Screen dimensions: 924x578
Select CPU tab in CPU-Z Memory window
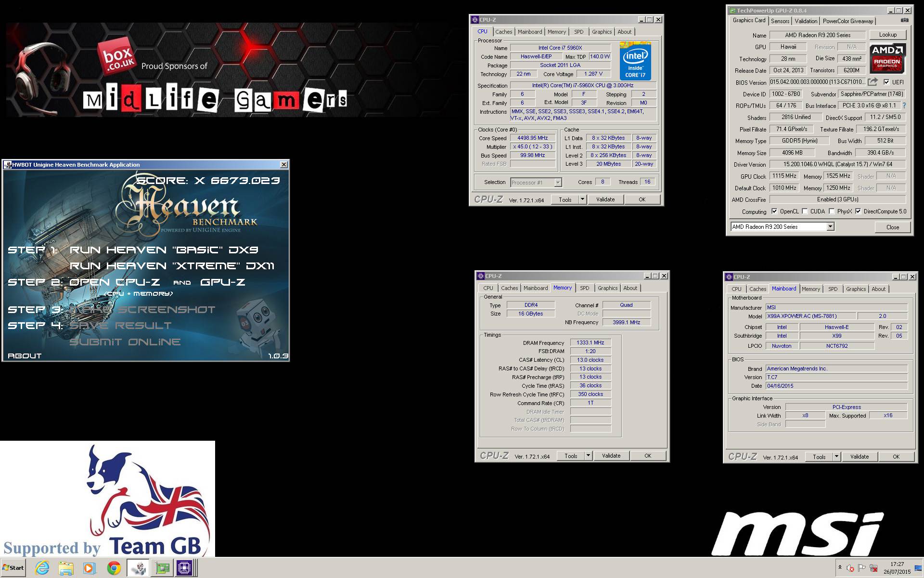tap(488, 288)
